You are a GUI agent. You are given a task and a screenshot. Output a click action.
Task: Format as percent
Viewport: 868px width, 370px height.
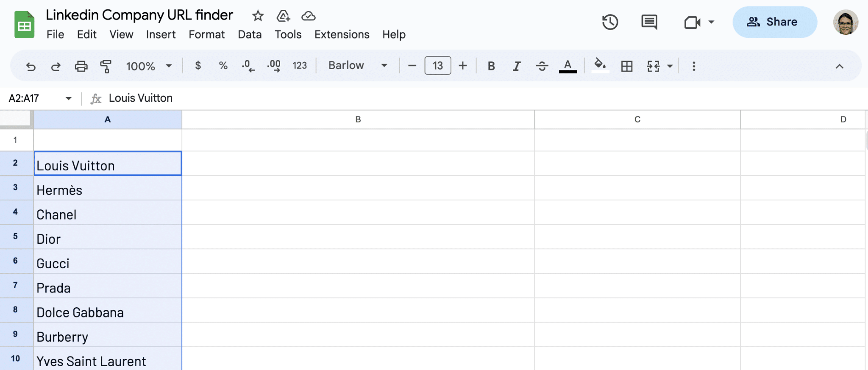coord(223,66)
